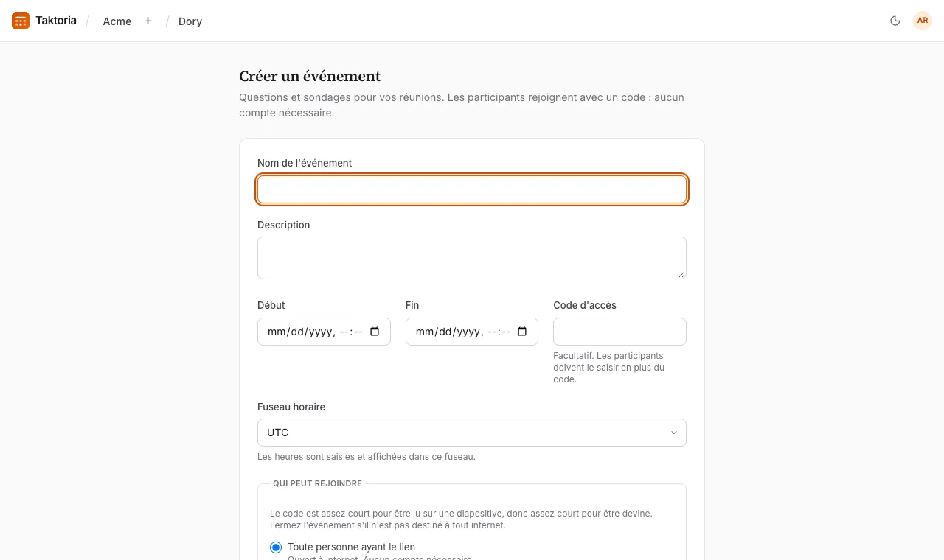Click the Début date-time field

click(324, 332)
